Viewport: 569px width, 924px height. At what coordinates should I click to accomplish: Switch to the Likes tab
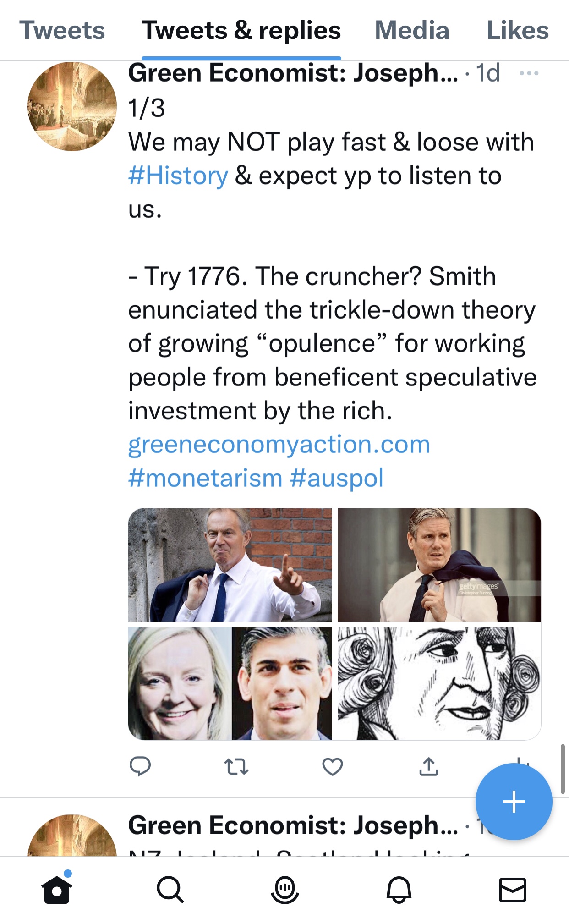click(518, 30)
